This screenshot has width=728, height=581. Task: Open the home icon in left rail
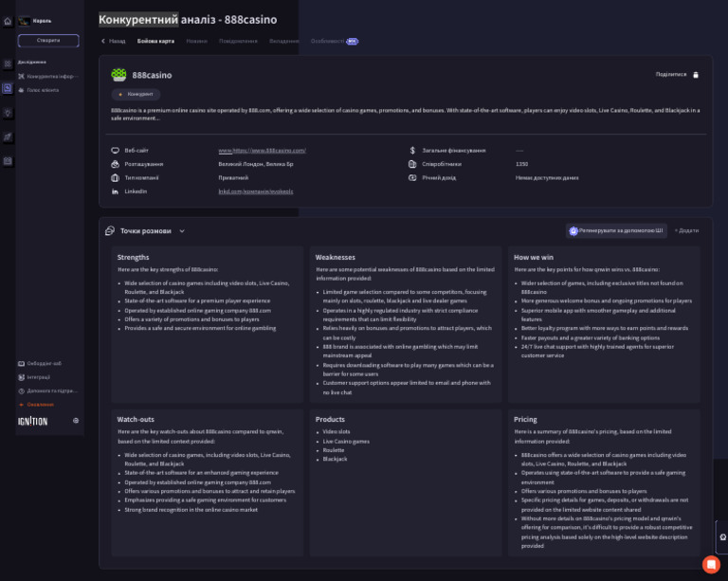(x=8, y=21)
